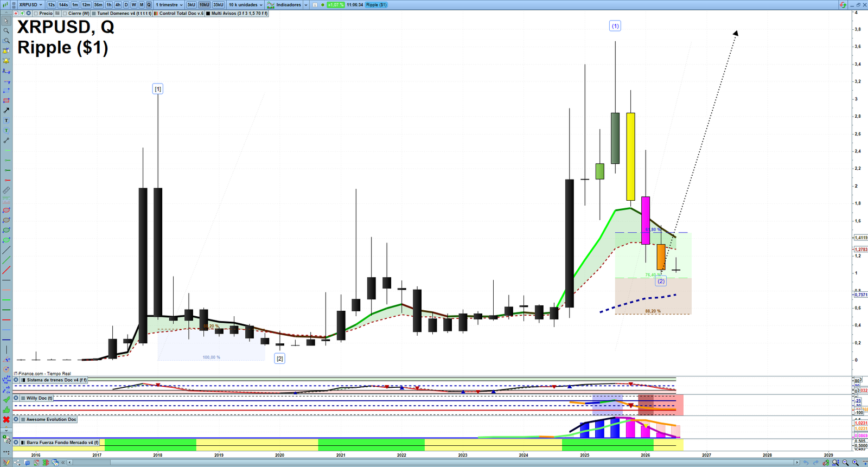Click the chat bubble icon in bottom toolbar
This screenshot has width=868, height=467.
(27, 462)
